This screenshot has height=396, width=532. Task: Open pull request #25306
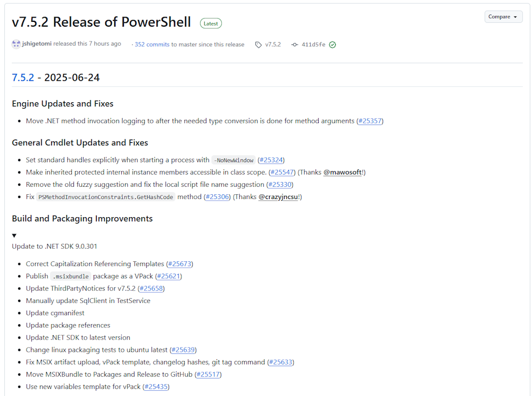pyautogui.click(x=217, y=196)
